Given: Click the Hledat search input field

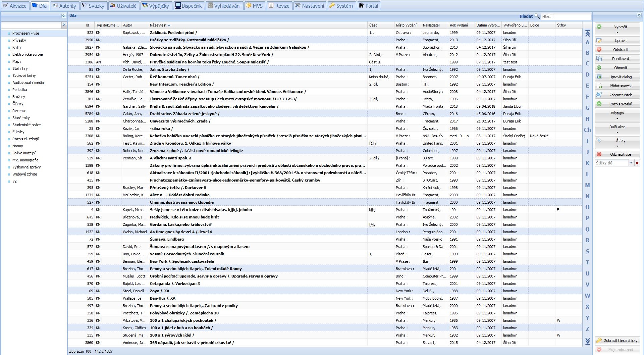Looking at the screenshot, I should click(x=566, y=16).
